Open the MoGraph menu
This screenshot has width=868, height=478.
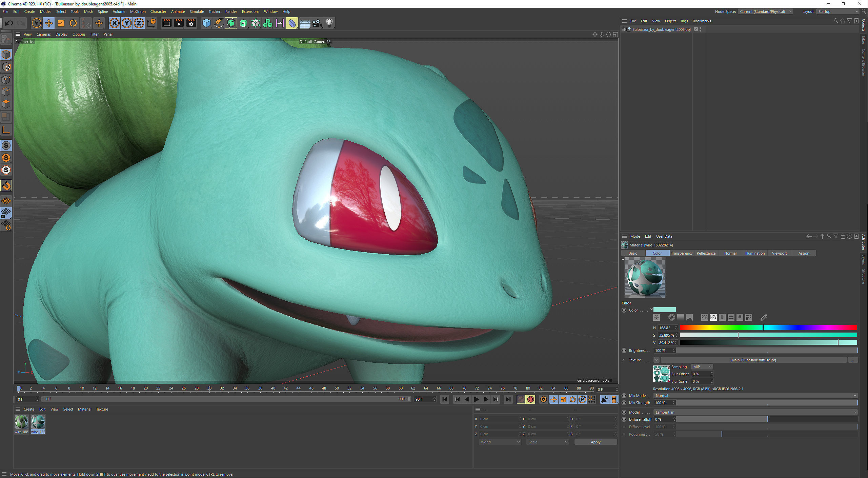[x=138, y=12]
